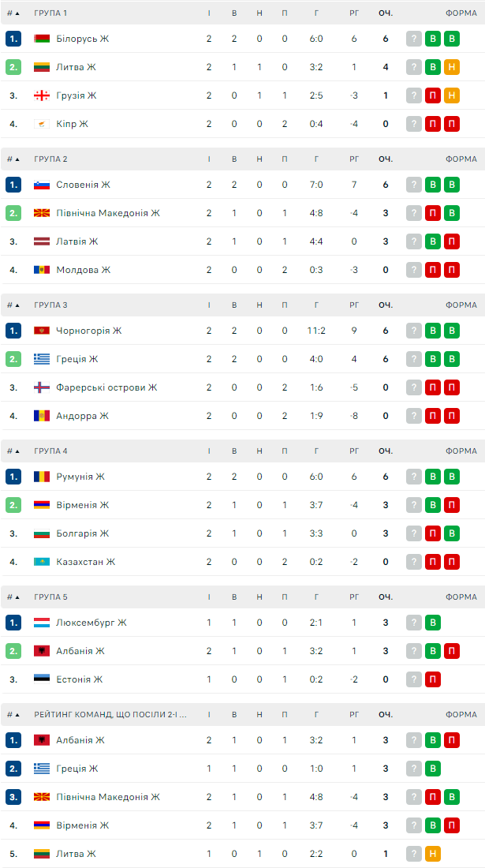
Task: Click the Romania flag icon in Група 4
Action: [42, 477]
